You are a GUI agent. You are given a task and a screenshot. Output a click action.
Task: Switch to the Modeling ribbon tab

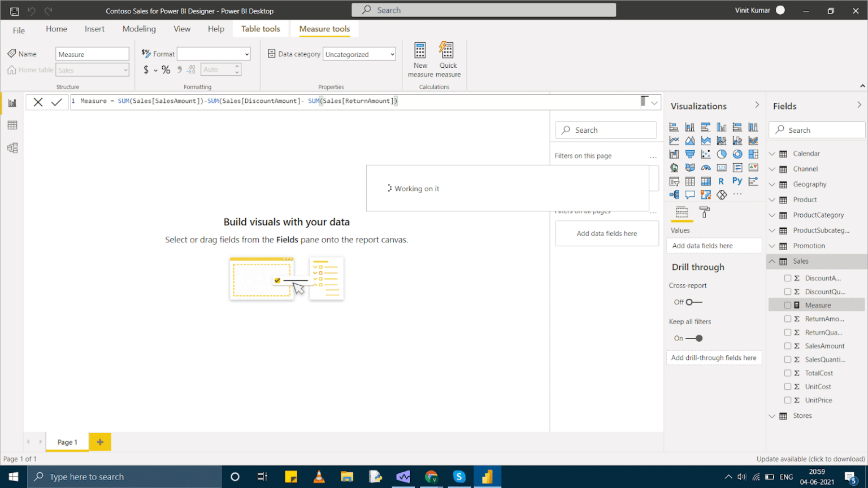point(138,29)
